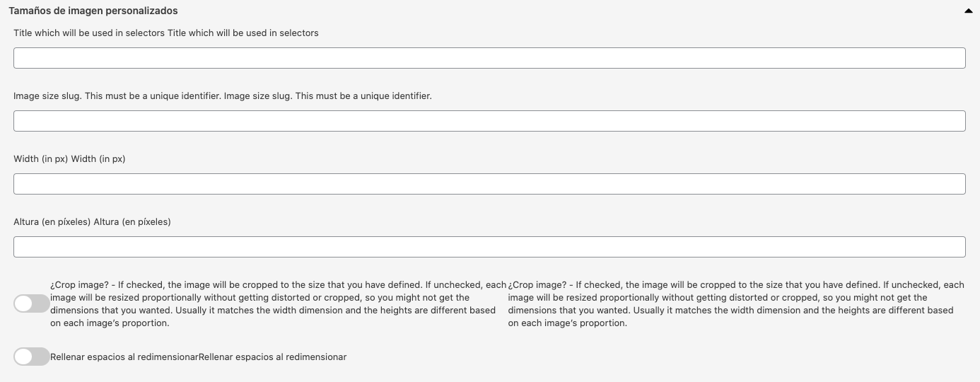Click the repeated 'Width (in px)' label
980x382 pixels.
point(98,159)
